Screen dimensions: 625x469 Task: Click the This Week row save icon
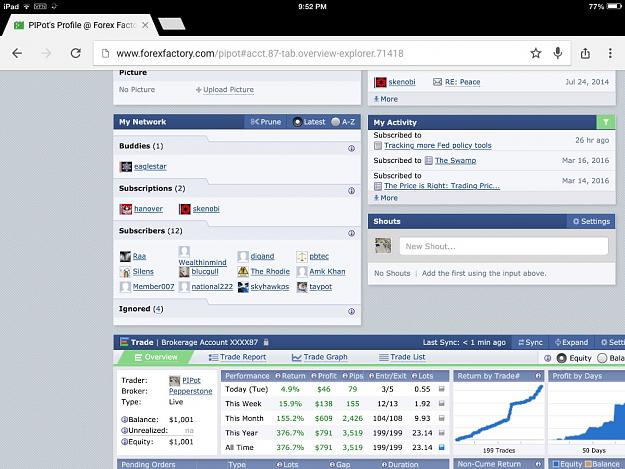coord(441,404)
